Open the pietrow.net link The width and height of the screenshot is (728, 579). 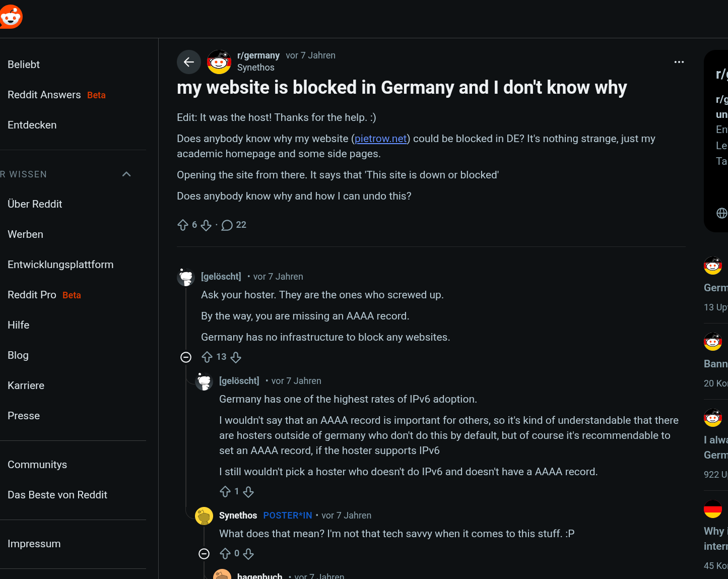coord(380,139)
